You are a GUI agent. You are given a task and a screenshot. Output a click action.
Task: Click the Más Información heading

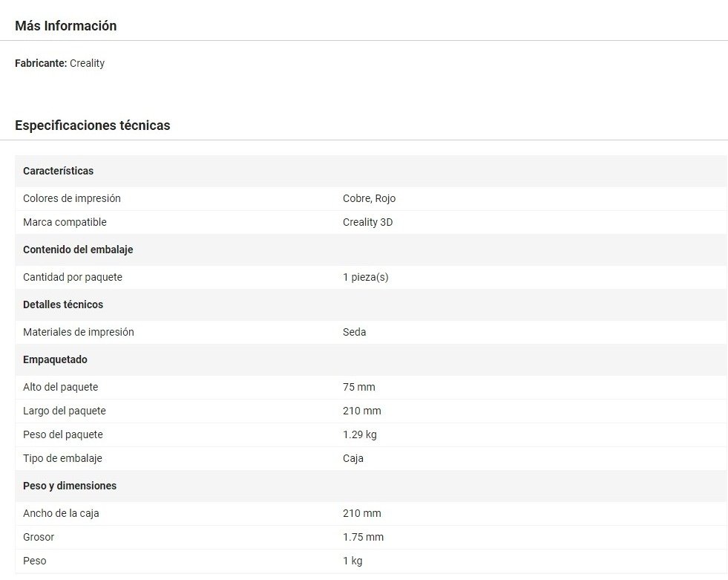point(65,26)
